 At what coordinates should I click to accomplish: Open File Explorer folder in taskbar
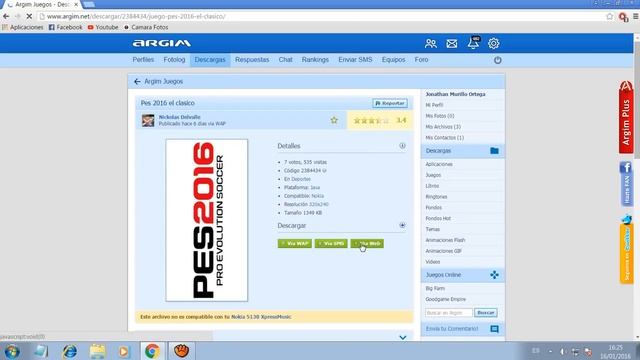click(97, 351)
